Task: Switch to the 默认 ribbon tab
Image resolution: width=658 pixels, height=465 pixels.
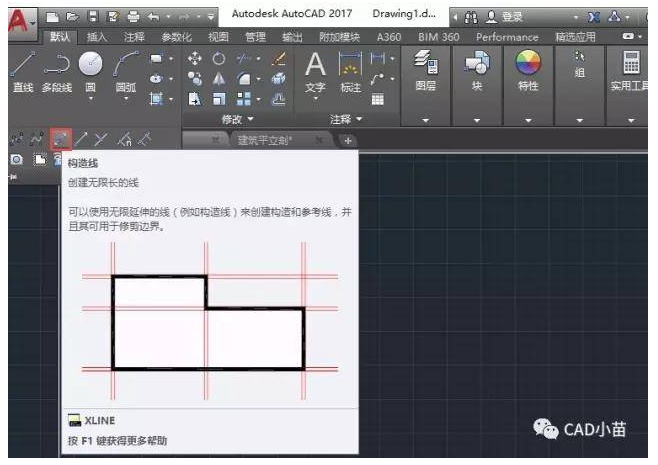Action: pos(60,37)
